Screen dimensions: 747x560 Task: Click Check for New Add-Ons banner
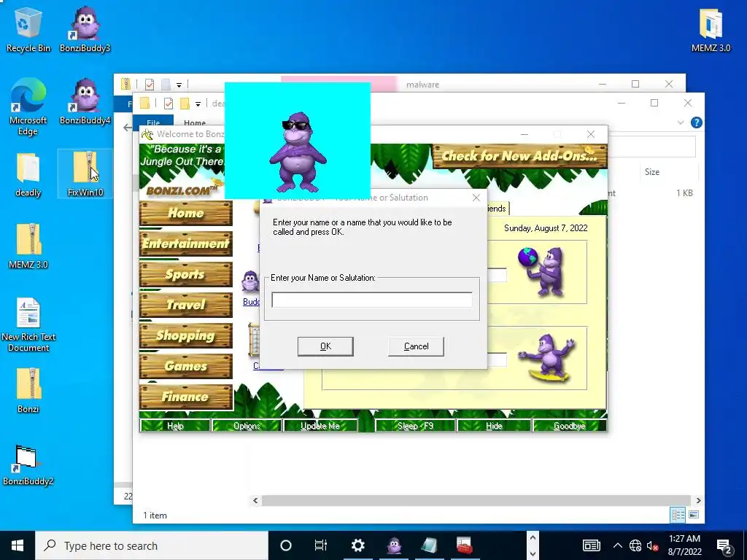[x=519, y=156]
